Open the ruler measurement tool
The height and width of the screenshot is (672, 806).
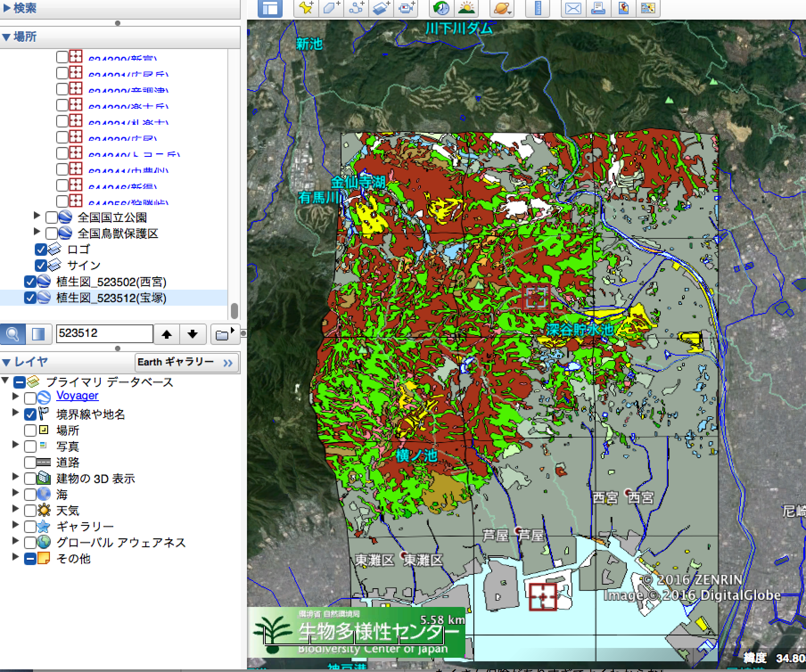pyautogui.click(x=538, y=8)
